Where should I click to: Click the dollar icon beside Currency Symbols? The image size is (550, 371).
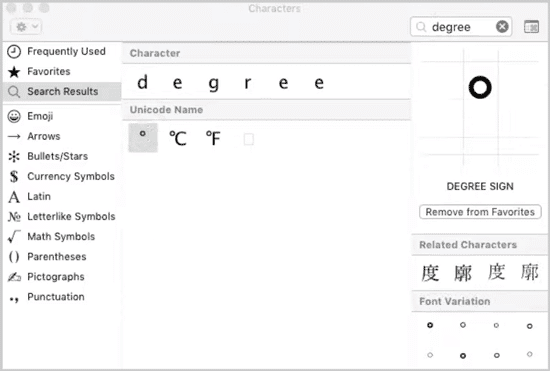[14, 176]
